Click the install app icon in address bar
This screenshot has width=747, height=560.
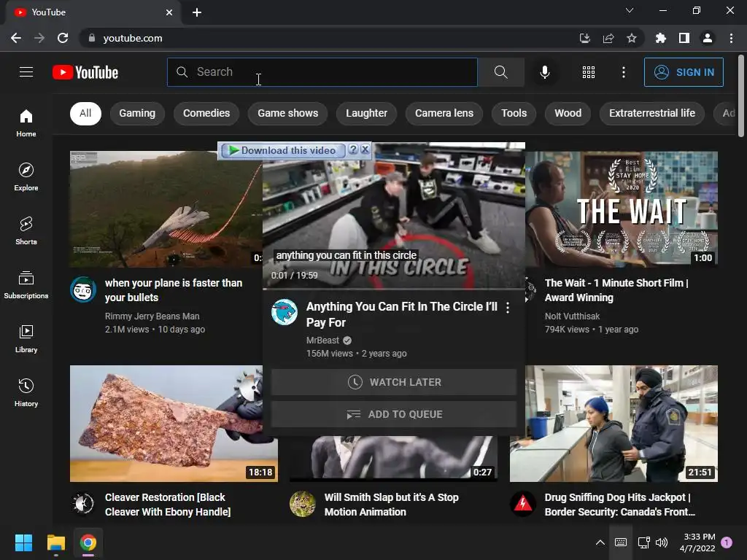[585, 38]
